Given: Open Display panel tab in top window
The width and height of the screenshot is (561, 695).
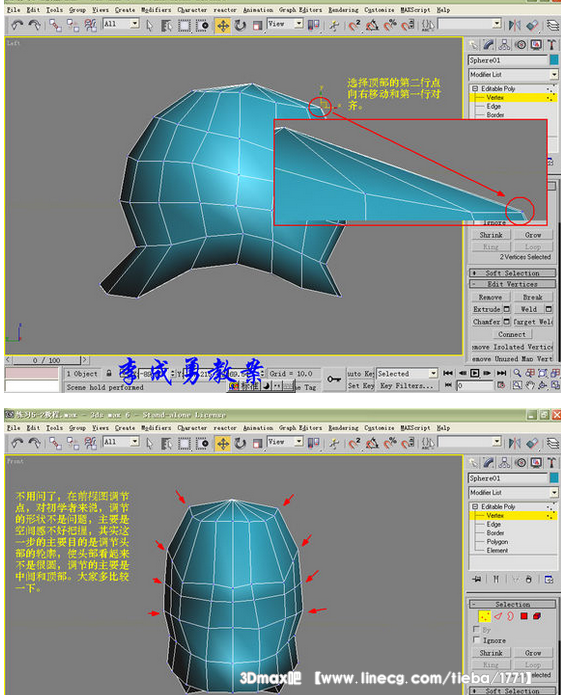Looking at the screenshot, I should (536, 45).
